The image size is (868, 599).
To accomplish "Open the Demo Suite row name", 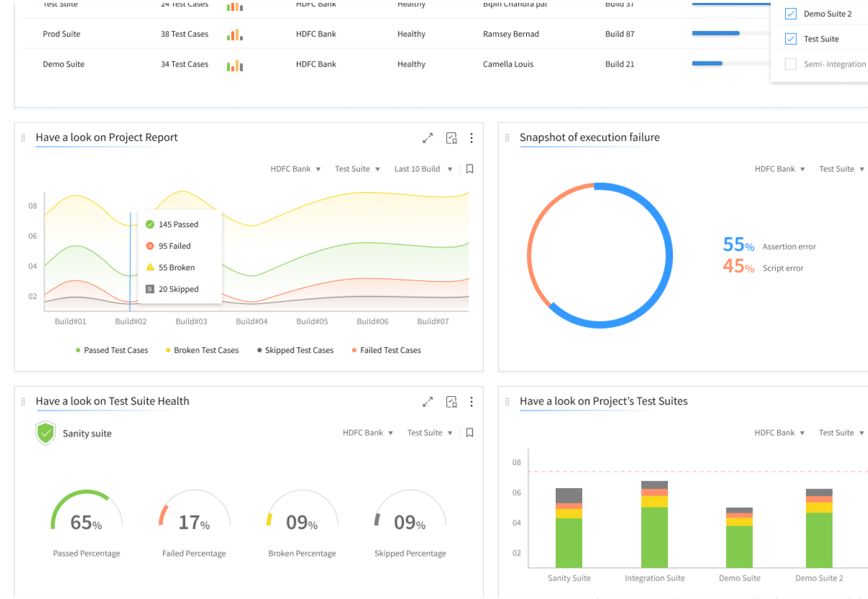I will pos(64,64).
